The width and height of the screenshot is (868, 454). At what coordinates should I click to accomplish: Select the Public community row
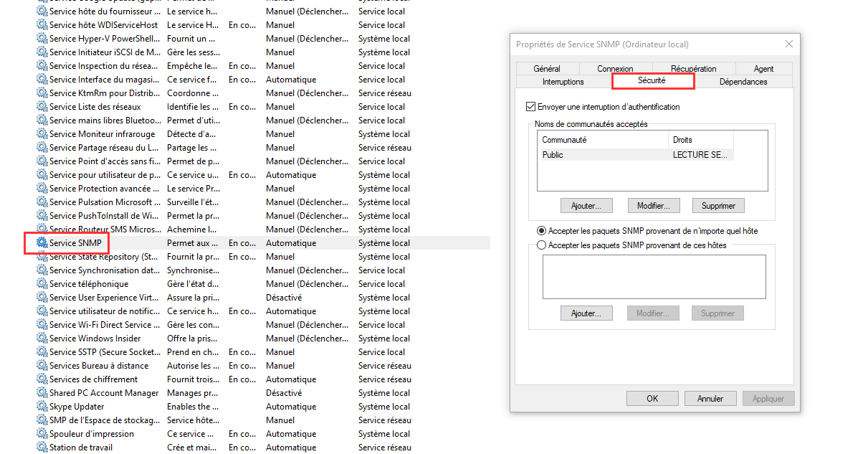pos(602,155)
